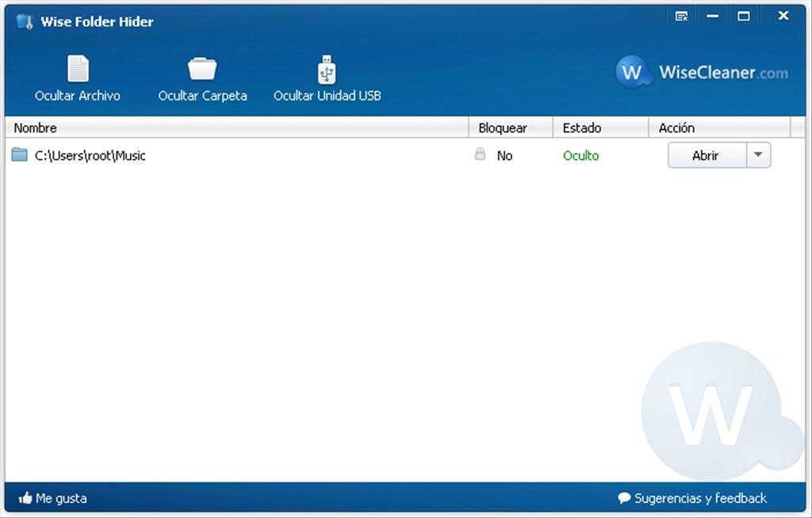Click the No lock status text
Image resolution: width=812 pixels, height=518 pixels.
pyautogui.click(x=504, y=156)
